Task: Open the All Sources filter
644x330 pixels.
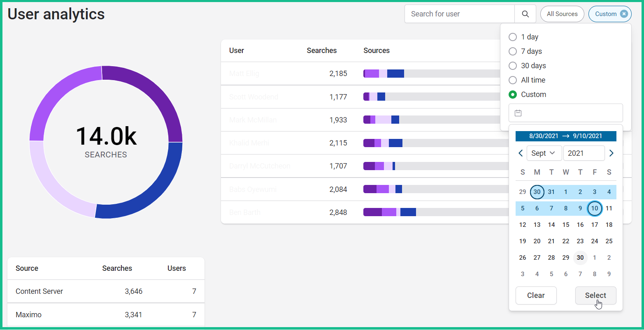Action: tap(562, 14)
